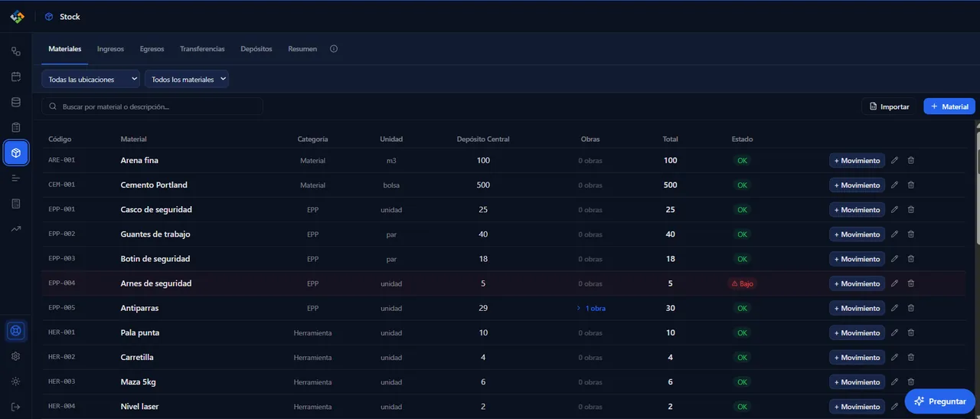Expand the 1 obra entry for Antiparras
The width and height of the screenshot is (980, 419).
(x=591, y=308)
